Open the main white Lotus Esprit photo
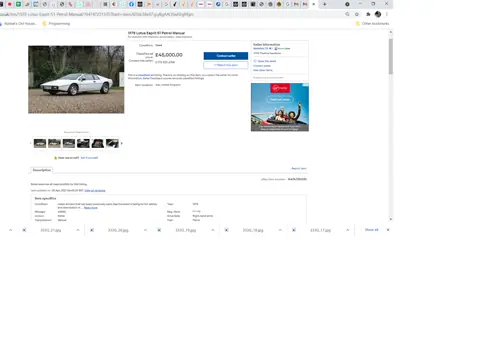This screenshot has width=480, height=360. pos(76,79)
